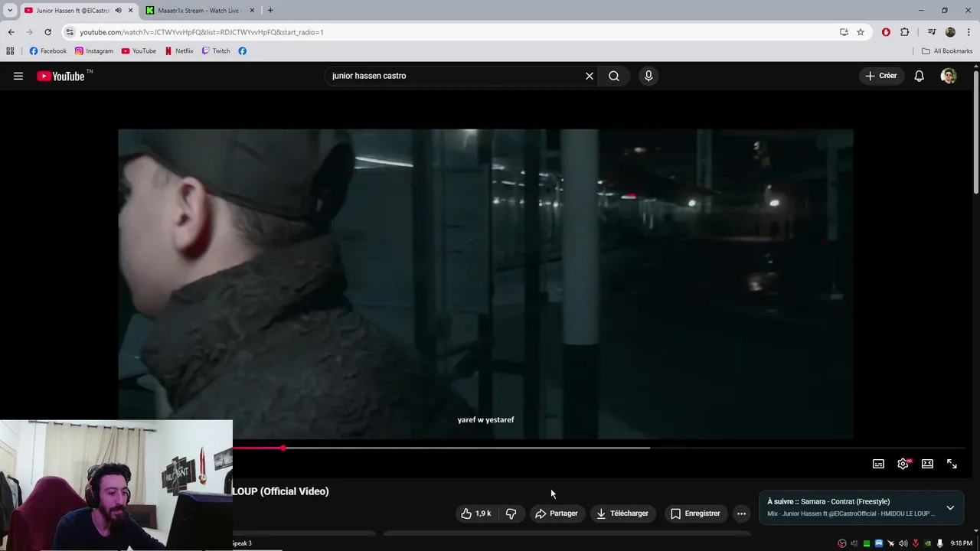
Task: Mute the Junior Hassen tab audio
Action: [118, 11]
